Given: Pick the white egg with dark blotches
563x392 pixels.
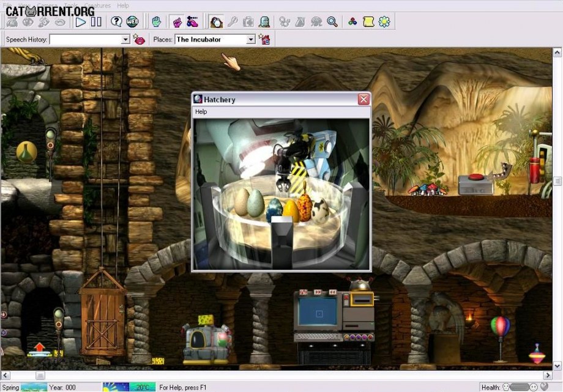Looking at the screenshot, I should coord(319,210).
